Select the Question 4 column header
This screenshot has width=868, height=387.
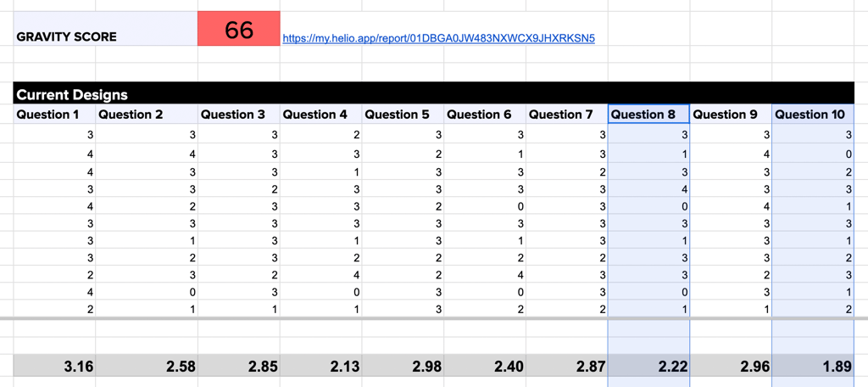tap(321, 115)
